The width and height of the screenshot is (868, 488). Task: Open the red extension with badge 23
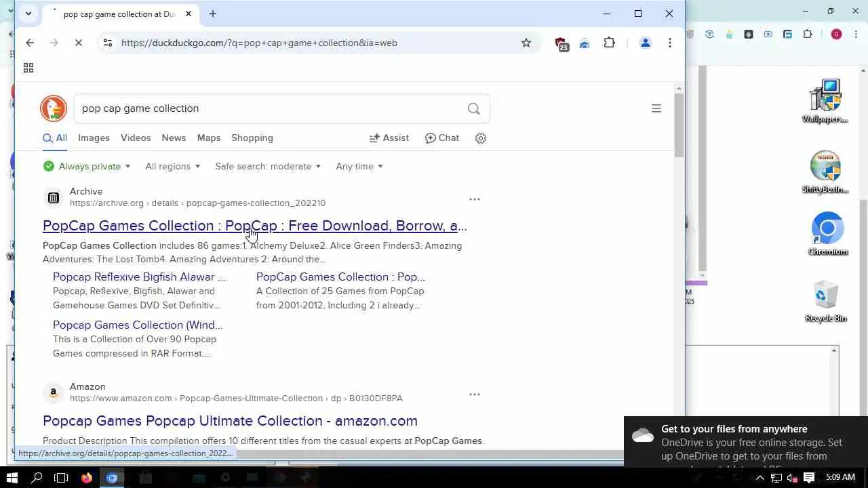pyautogui.click(x=561, y=43)
